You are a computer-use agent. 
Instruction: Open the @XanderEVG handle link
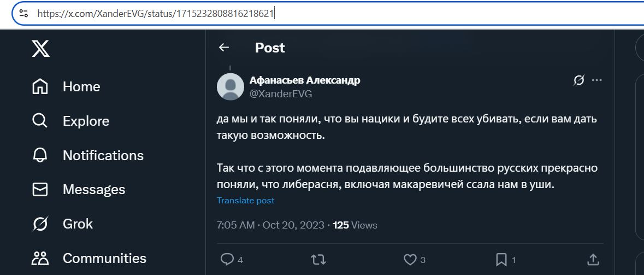281,94
